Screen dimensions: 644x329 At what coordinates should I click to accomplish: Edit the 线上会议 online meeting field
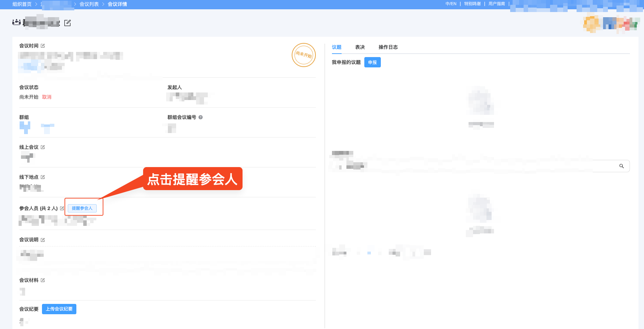point(43,147)
